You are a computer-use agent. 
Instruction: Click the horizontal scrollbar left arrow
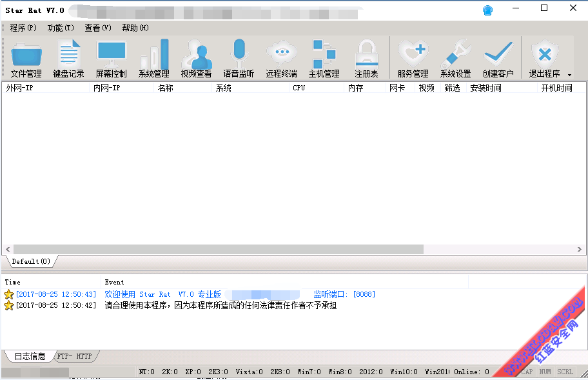tap(8, 250)
